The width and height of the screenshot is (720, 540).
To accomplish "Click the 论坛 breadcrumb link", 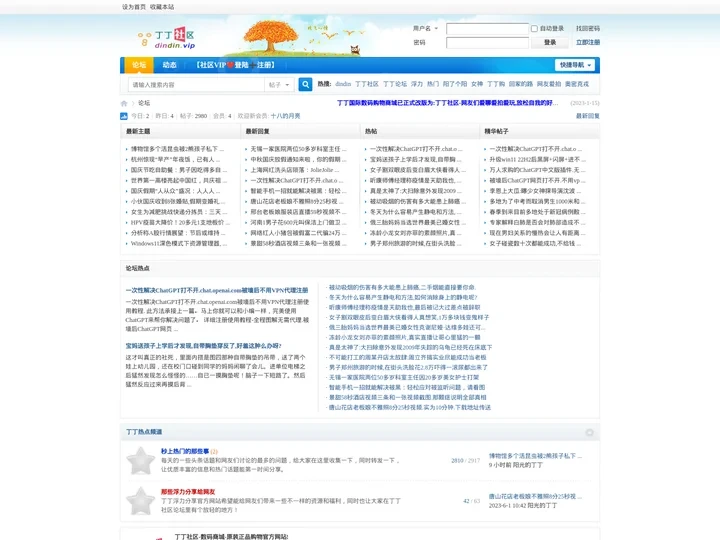I will coord(144,103).
